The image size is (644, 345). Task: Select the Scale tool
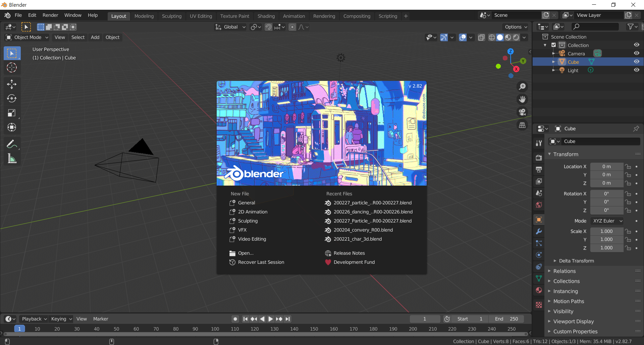[12, 113]
